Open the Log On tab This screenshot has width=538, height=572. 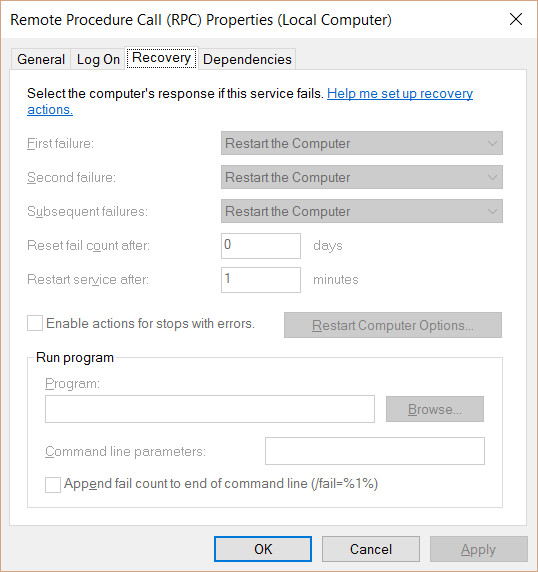(98, 59)
